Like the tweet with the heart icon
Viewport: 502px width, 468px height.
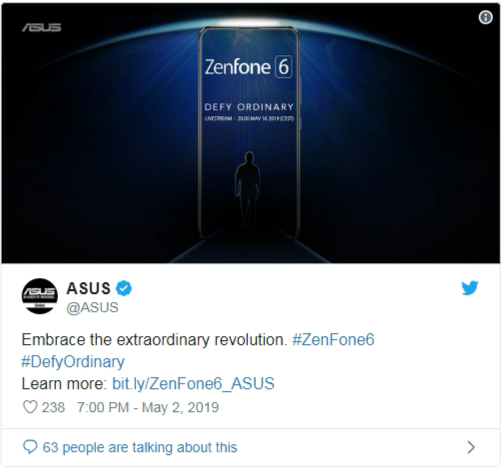pos(30,407)
